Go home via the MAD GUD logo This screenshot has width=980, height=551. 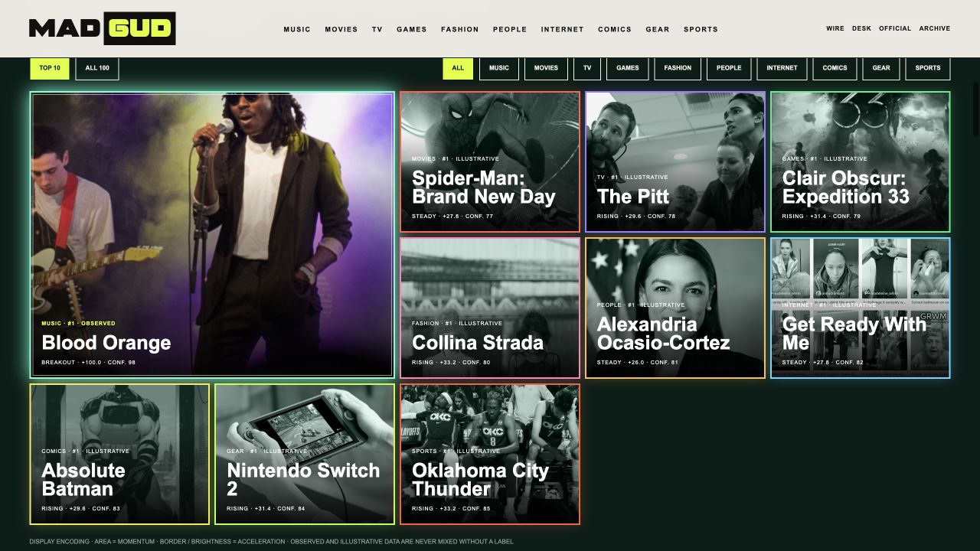102,28
